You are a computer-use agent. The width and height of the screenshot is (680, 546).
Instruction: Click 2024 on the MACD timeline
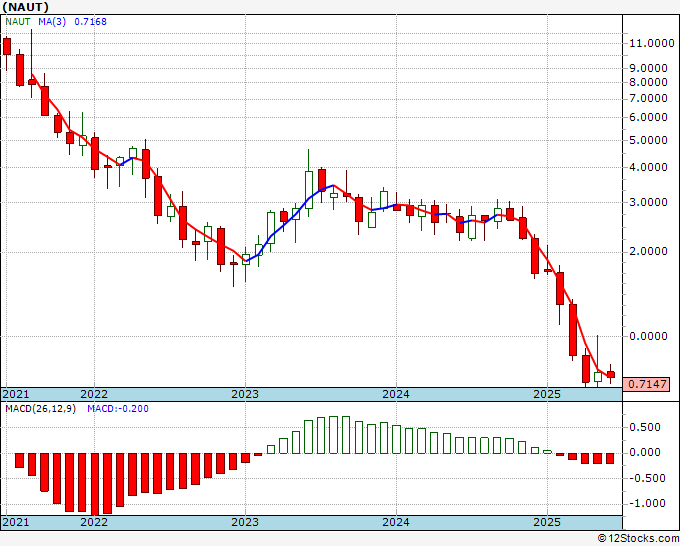[396, 522]
